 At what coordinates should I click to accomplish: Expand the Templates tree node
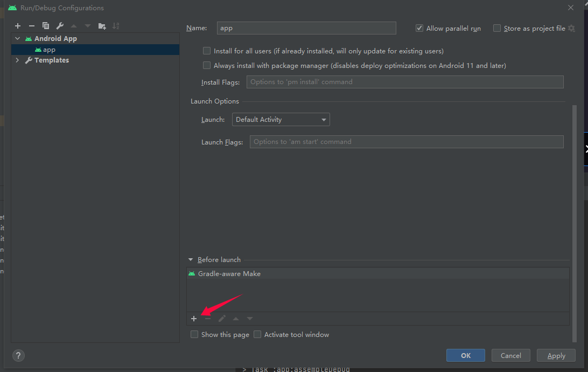coord(17,60)
